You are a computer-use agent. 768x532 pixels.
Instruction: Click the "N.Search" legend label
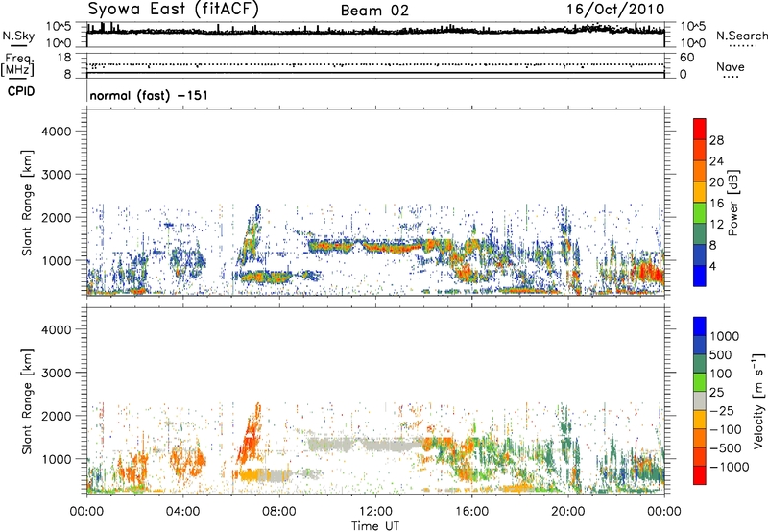pos(741,36)
